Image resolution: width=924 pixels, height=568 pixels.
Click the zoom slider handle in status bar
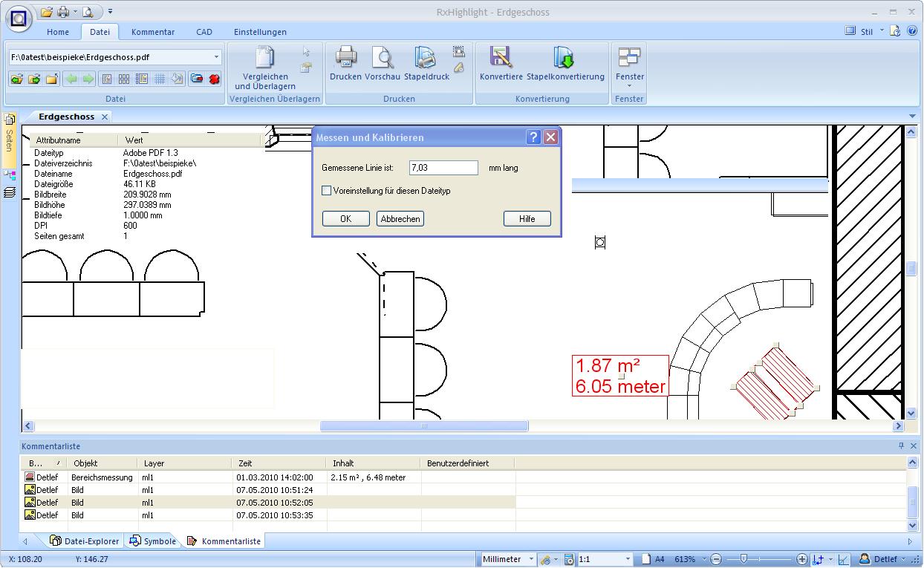coord(744,559)
